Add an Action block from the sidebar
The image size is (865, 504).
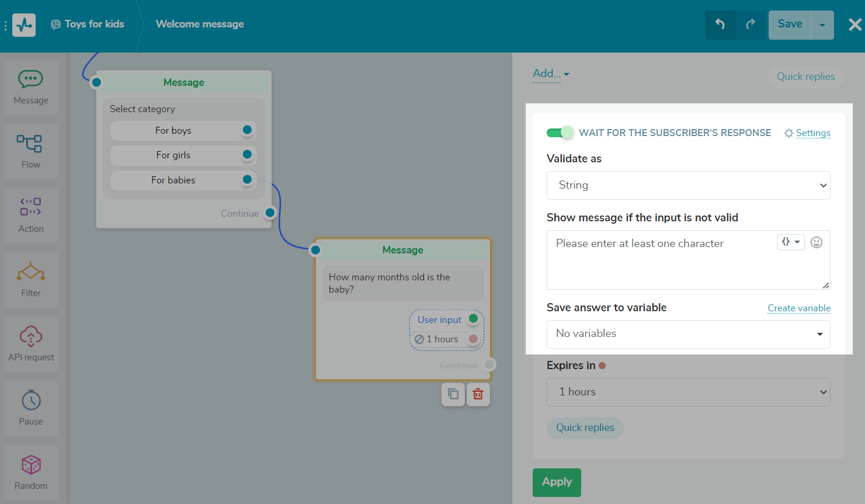[x=31, y=215]
